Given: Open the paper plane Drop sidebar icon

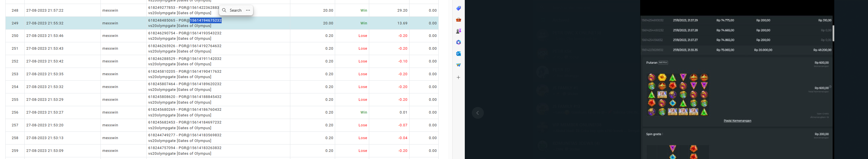Looking at the screenshot, I should pos(458,65).
